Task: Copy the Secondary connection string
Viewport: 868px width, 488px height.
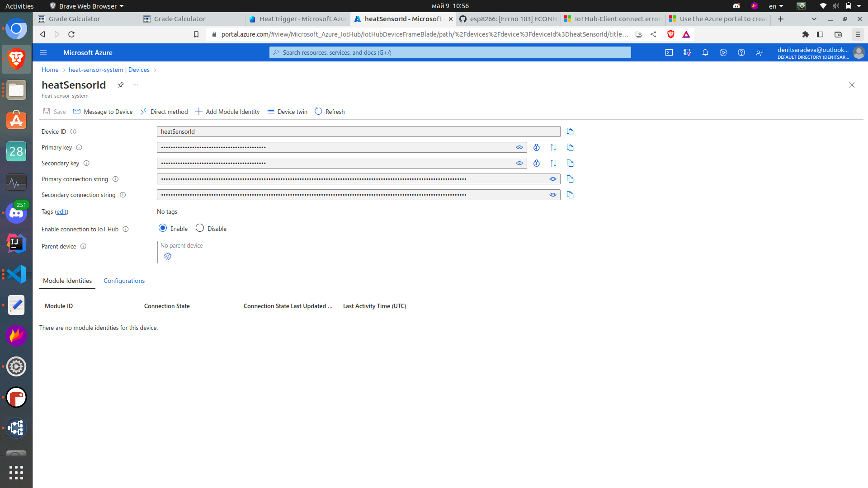Action: pos(570,195)
